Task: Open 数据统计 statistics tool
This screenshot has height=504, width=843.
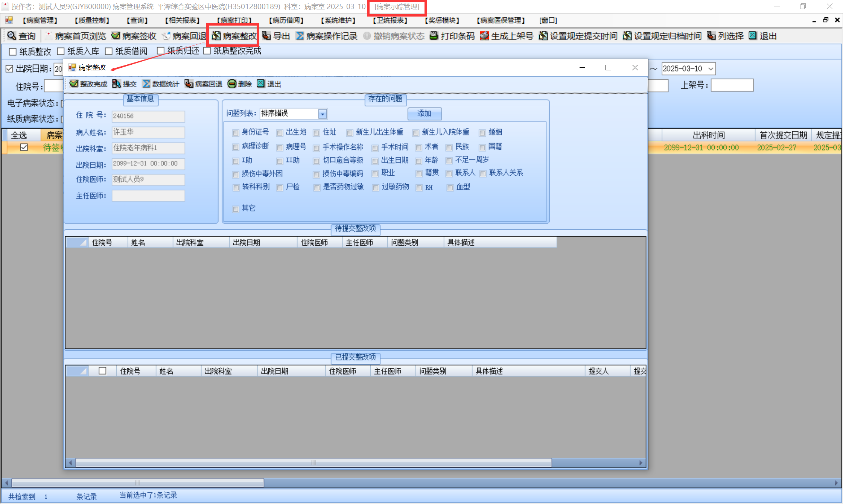Action: tap(146, 84)
